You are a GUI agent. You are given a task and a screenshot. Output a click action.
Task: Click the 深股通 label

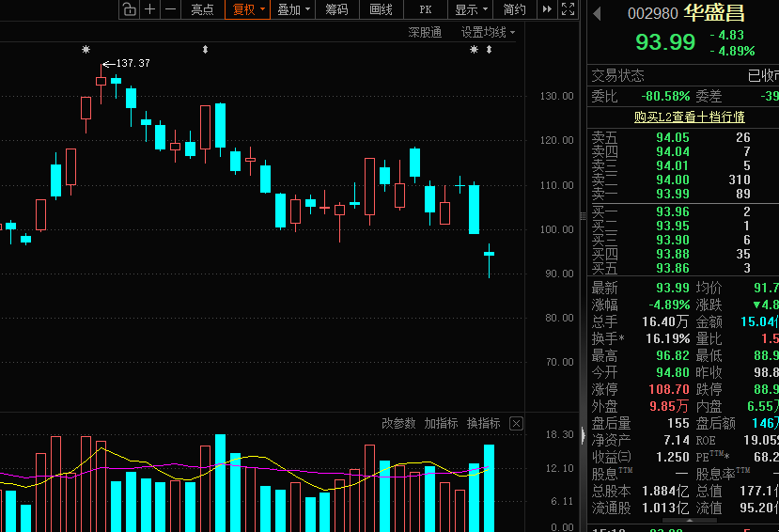[425, 33]
